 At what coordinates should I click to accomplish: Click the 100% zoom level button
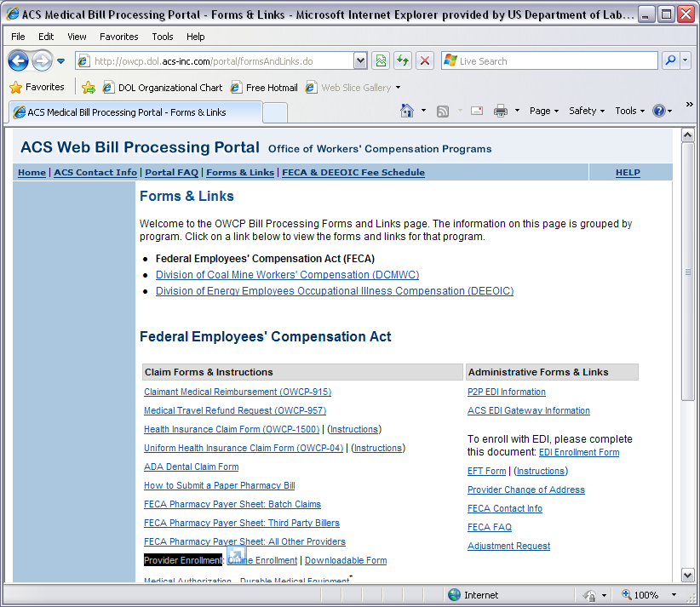640,595
